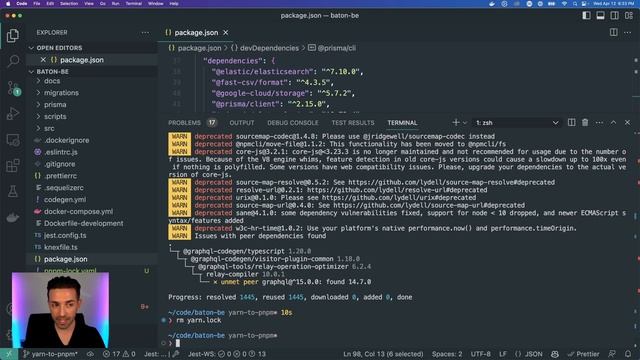Click Ln 98, Col 13 cursor position

click(383, 354)
